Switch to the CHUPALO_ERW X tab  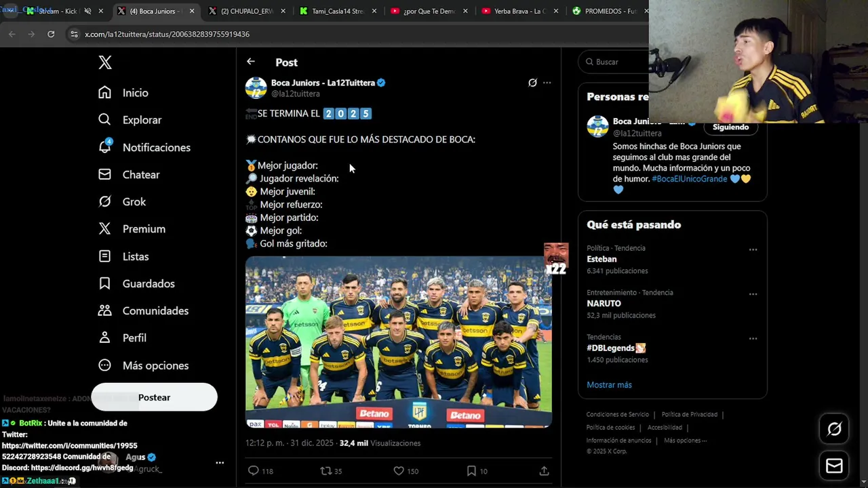pos(248,11)
